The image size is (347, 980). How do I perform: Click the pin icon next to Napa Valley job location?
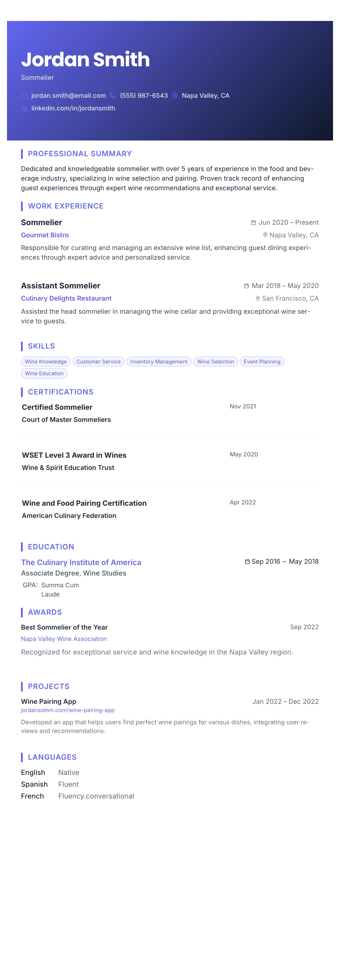click(265, 235)
